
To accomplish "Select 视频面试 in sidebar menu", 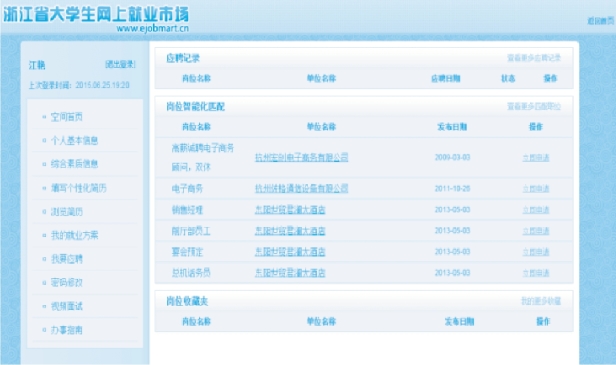I will pyautogui.click(x=66, y=306).
